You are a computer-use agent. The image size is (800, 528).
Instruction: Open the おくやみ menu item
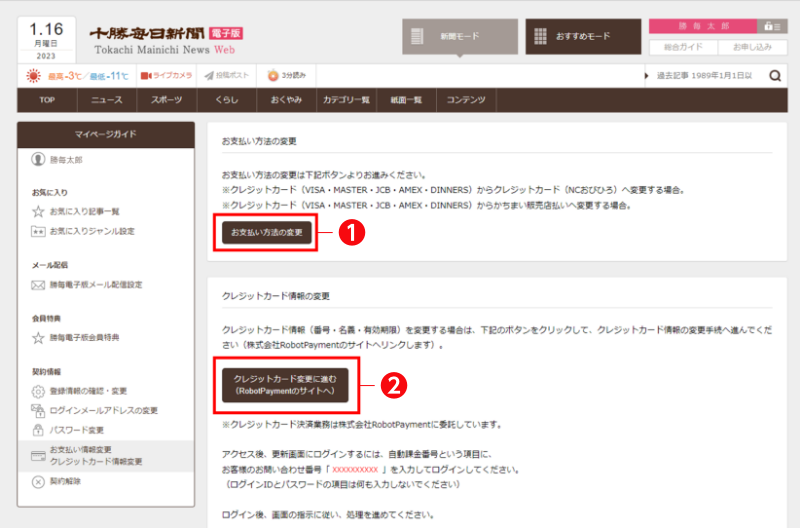click(286, 100)
